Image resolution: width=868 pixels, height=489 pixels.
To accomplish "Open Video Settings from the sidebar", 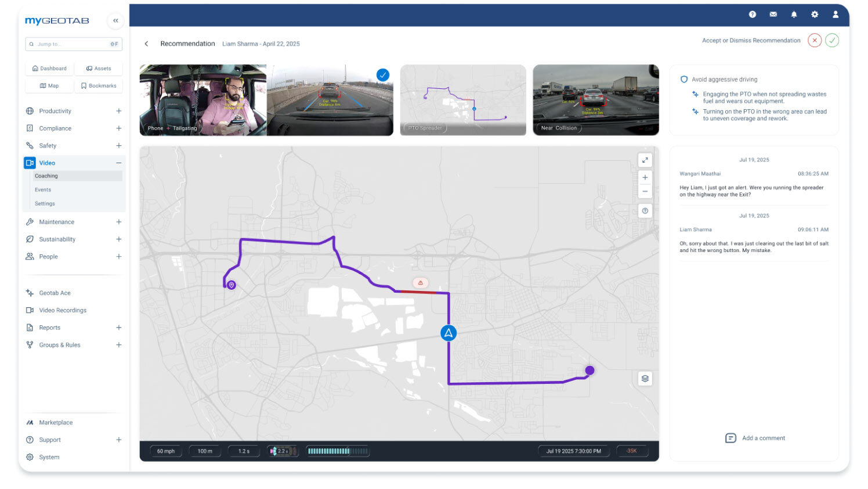I will pos(45,203).
